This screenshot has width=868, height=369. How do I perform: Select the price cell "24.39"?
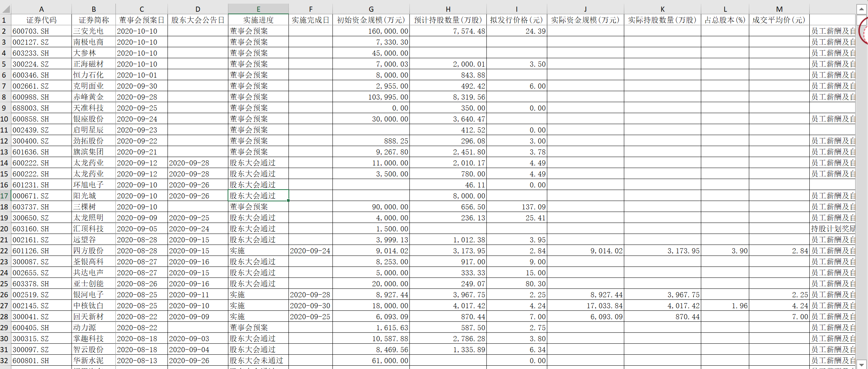pyautogui.click(x=517, y=31)
